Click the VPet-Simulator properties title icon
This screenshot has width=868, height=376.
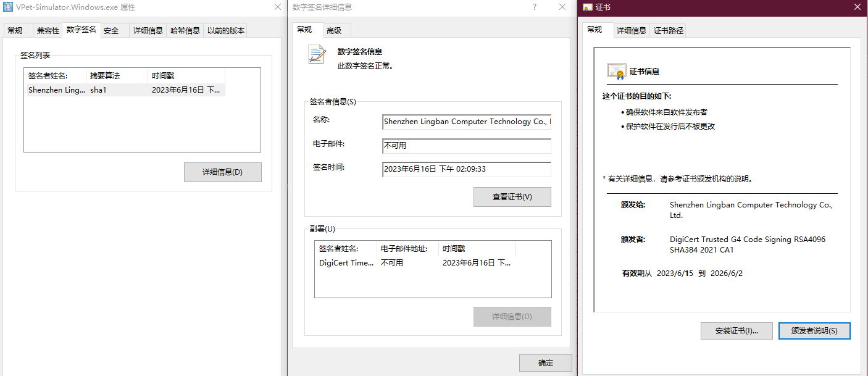pyautogui.click(x=9, y=7)
